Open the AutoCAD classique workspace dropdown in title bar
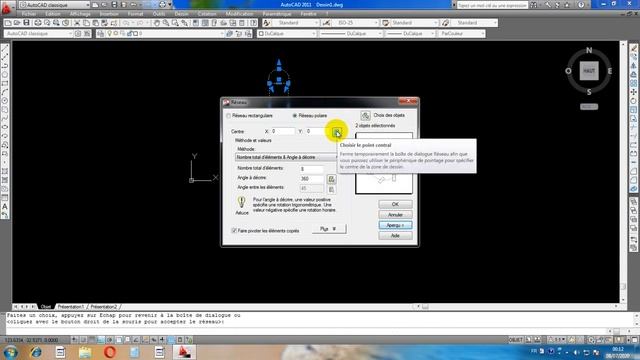The width and height of the screenshot is (640, 360). click(54, 5)
